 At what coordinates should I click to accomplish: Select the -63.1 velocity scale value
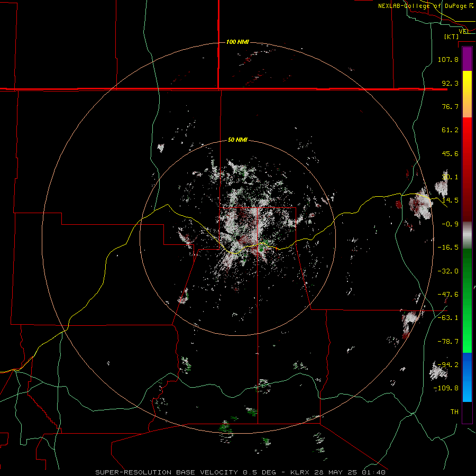point(448,318)
